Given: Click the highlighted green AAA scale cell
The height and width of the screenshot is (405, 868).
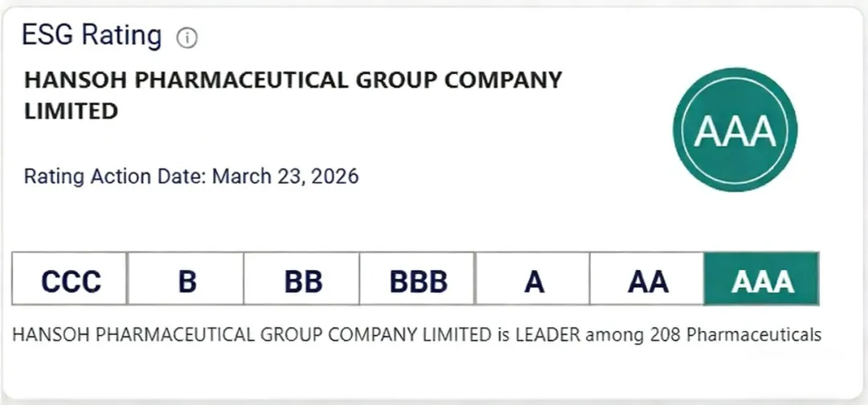Looking at the screenshot, I should [x=762, y=280].
